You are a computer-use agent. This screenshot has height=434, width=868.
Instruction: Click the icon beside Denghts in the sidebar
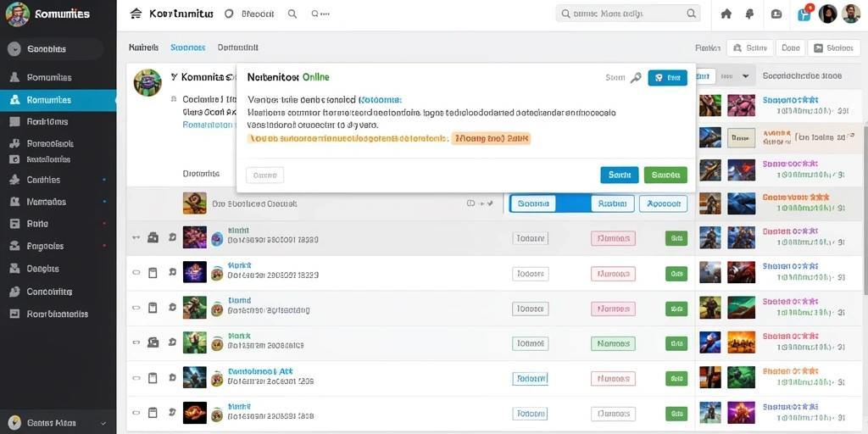pos(15,269)
